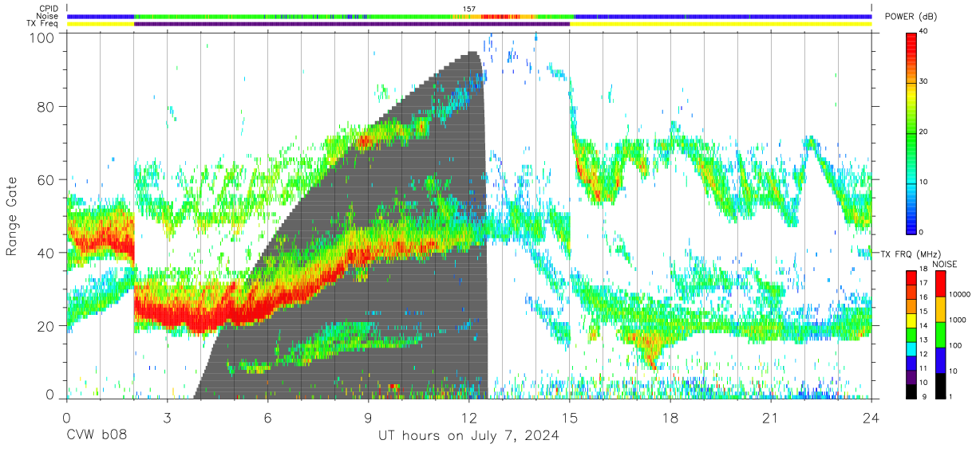Click the red noise segment in Noise bar
The image size is (980, 452).
click(500, 16)
